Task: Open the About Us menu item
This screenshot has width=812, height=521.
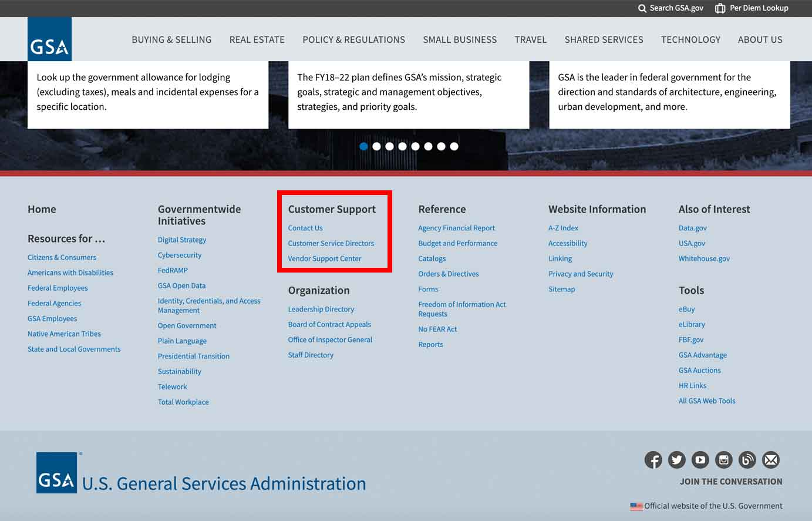Action: (x=760, y=40)
